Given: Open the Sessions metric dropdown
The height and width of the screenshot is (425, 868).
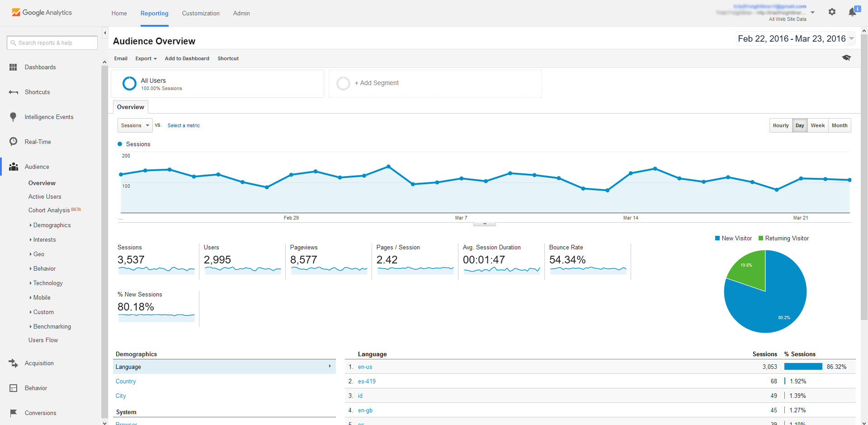Looking at the screenshot, I should tap(135, 125).
